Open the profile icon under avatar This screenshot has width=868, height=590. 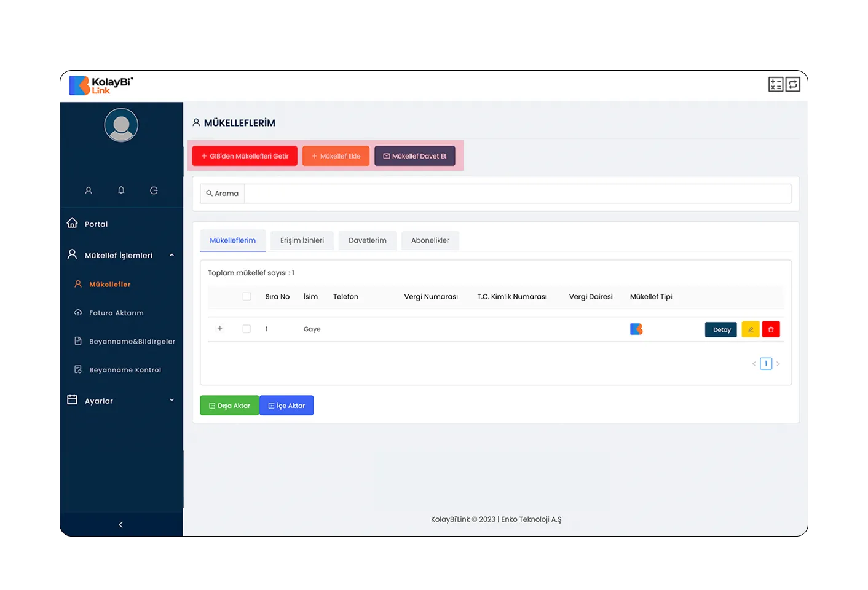coord(89,191)
